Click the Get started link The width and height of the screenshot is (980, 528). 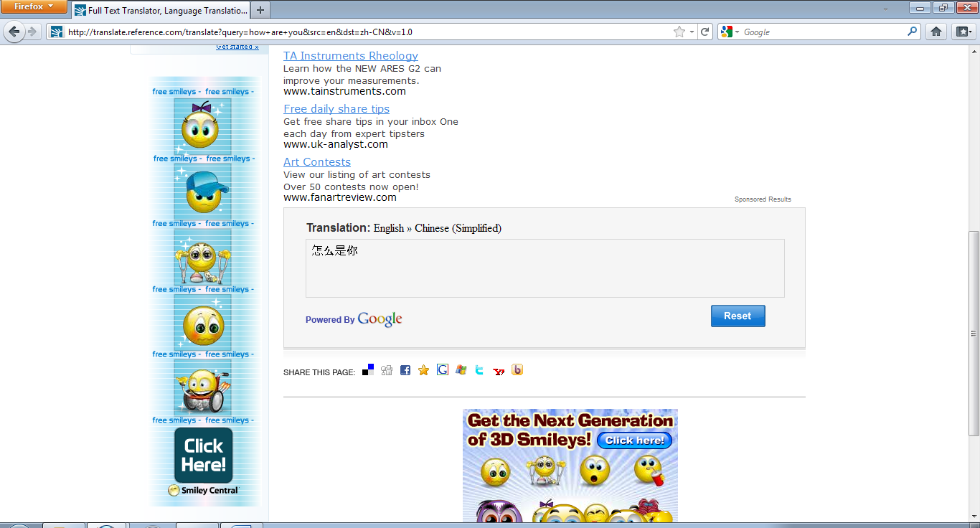237,47
